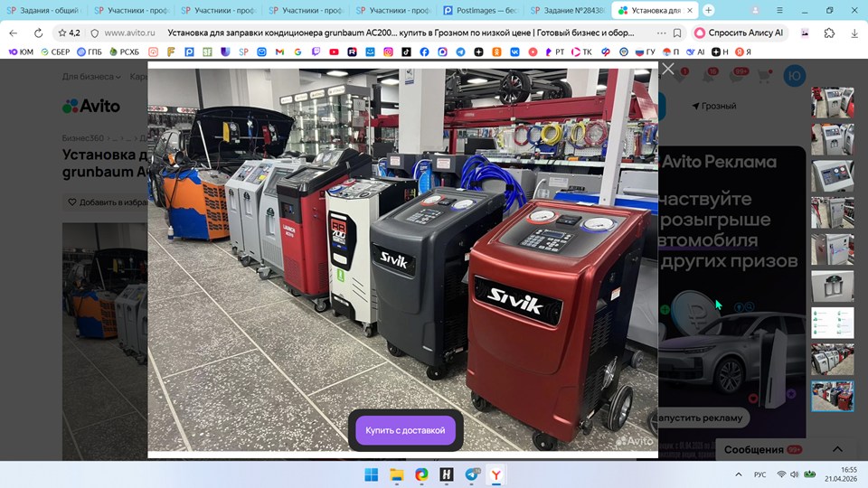Viewport: 868px width, 488px height.
Task: Open the Facebook bookmark icon
Action: 424,52
